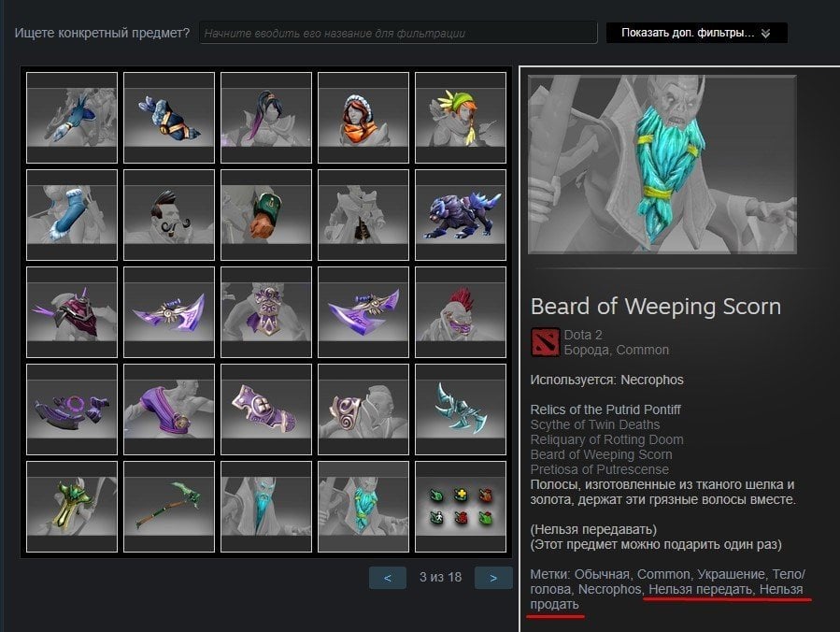Select the purple wolf mount item
The height and width of the screenshot is (632, 840).
[461, 215]
